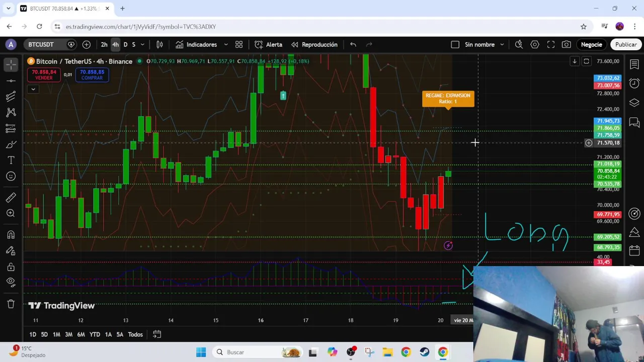644x362 pixels.
Task: Start bar replay with Reproducción
Action: point(314,45)
